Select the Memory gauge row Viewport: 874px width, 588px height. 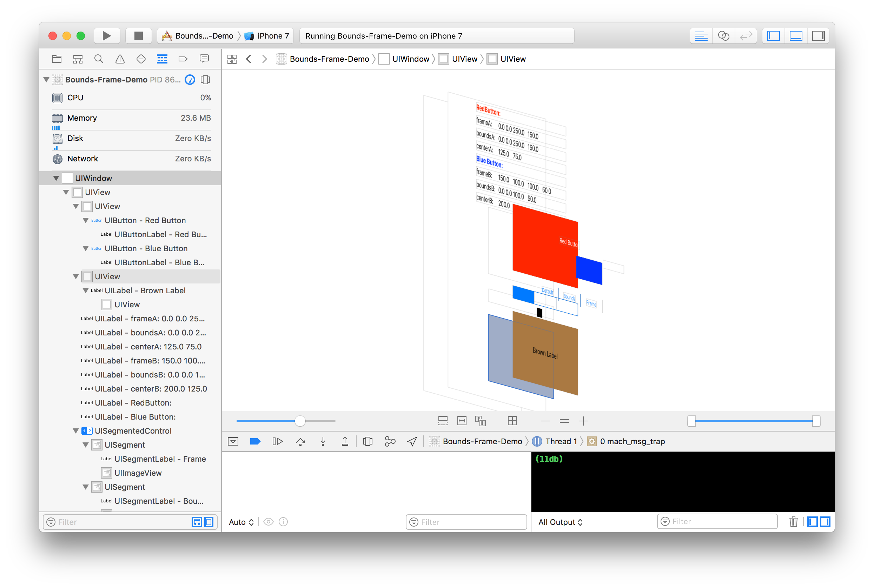click(131, 118)
